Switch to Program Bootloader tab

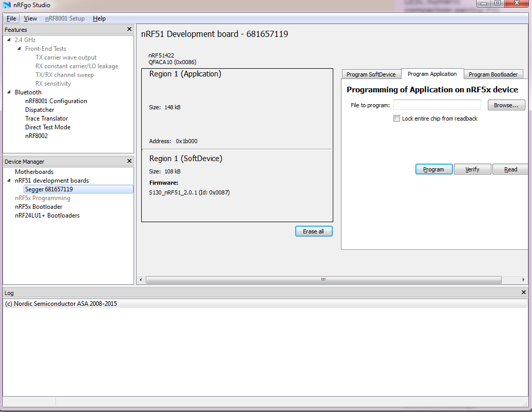(x=493, y=74)
